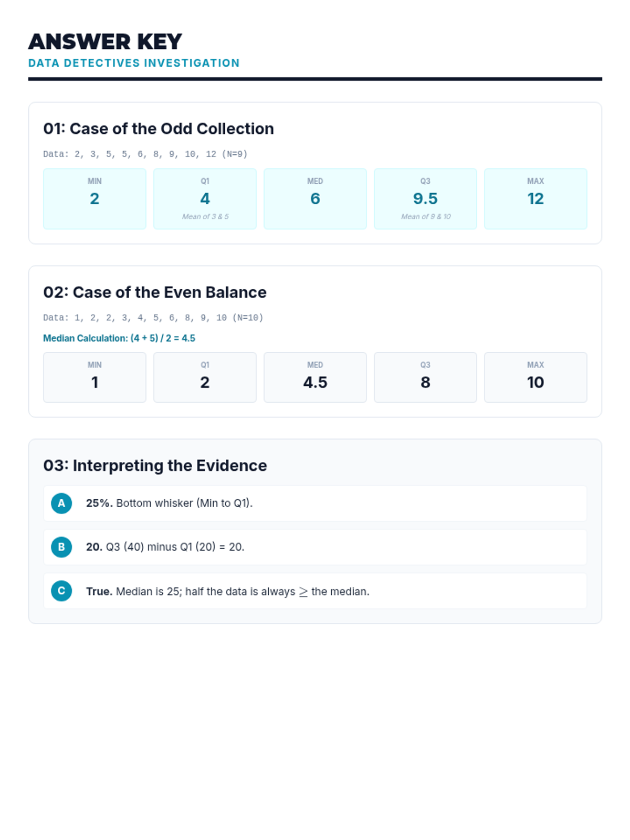Click the 25% Bottom whisker answer row
The width and height of the screenshot is (630, 840).
[x=315, y=503]
